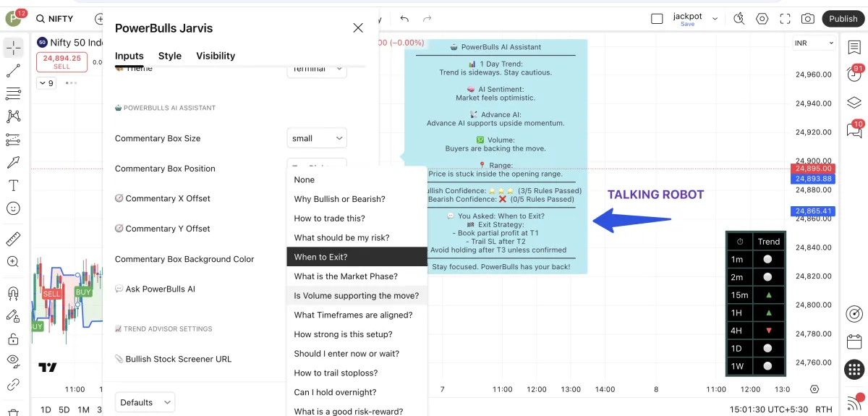The width and height of the screenshot is (868, 416).
Task: Select the trend line drawing tool
Action: click(13, 70)
